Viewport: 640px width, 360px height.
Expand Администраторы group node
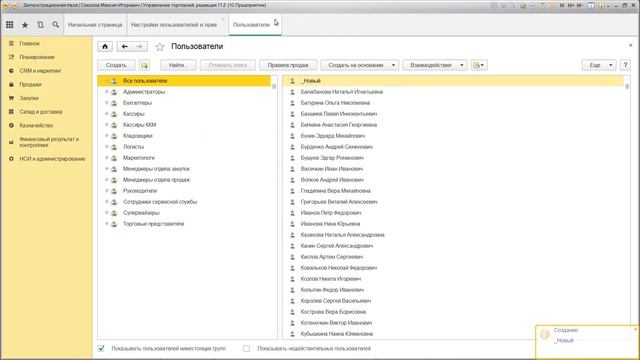coord(107,91)
